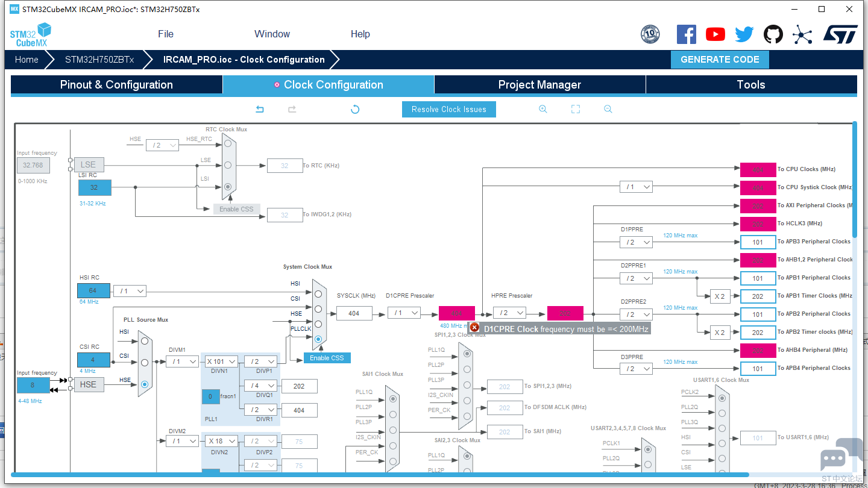Viewport: 868px width, 488px height.
Task: Click the ST logo
Action: 840,34
